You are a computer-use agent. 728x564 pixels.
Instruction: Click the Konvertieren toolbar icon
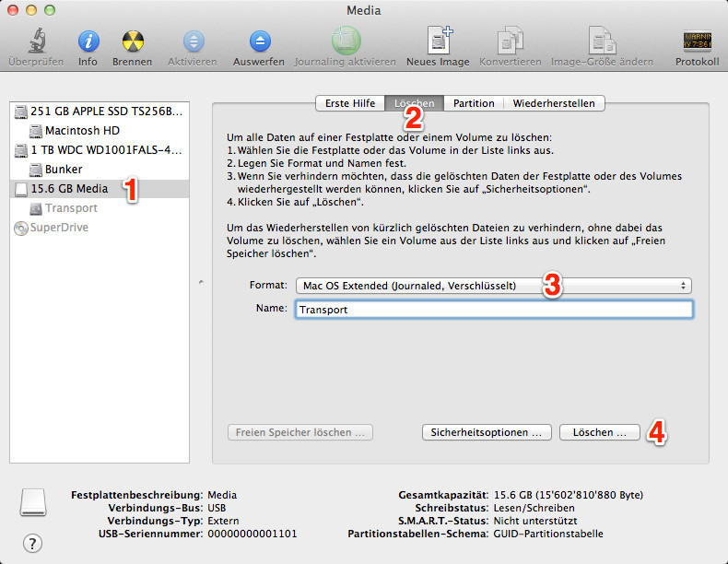point(511,41)
